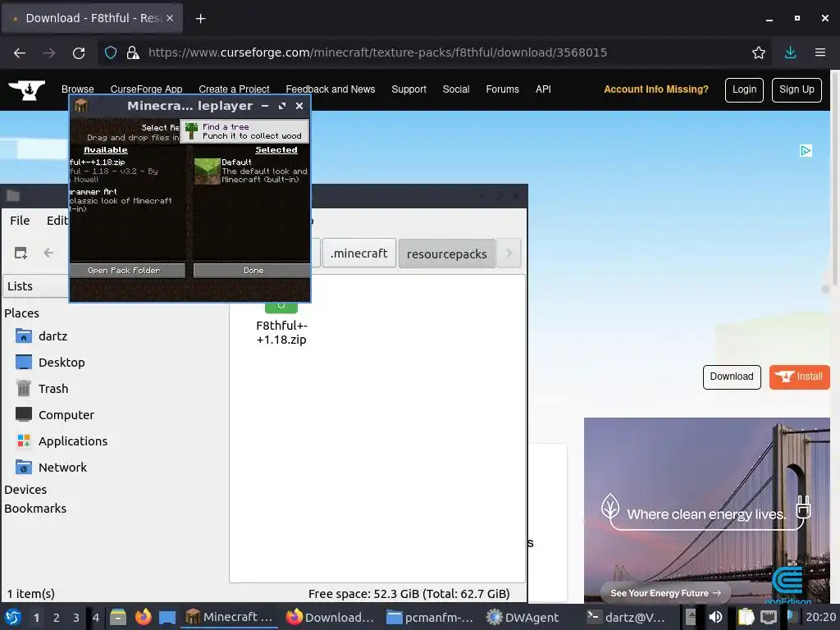
Task: Click the orange Install button
Action: coord(799,377)
